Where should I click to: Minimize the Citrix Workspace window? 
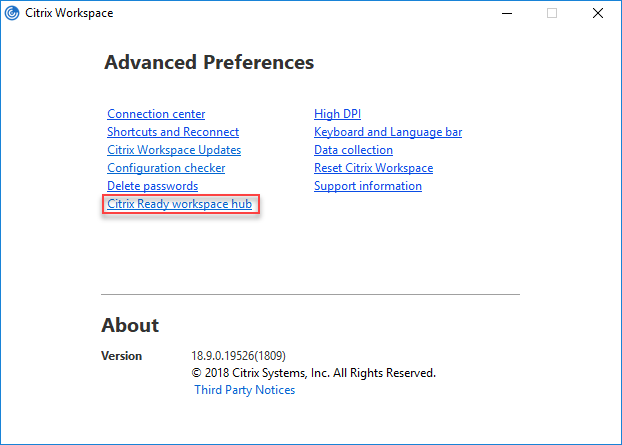tap(507, 13)
